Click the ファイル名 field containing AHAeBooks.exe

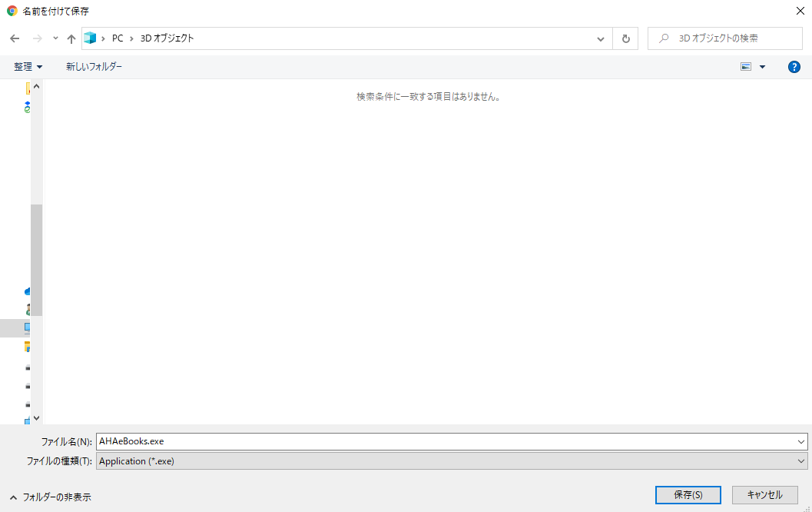(446, 441)
